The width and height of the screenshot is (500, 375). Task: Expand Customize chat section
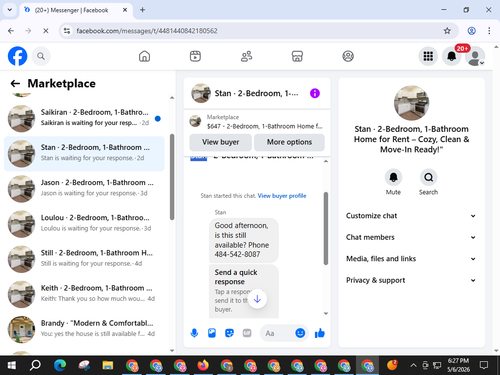click(411, 216)
